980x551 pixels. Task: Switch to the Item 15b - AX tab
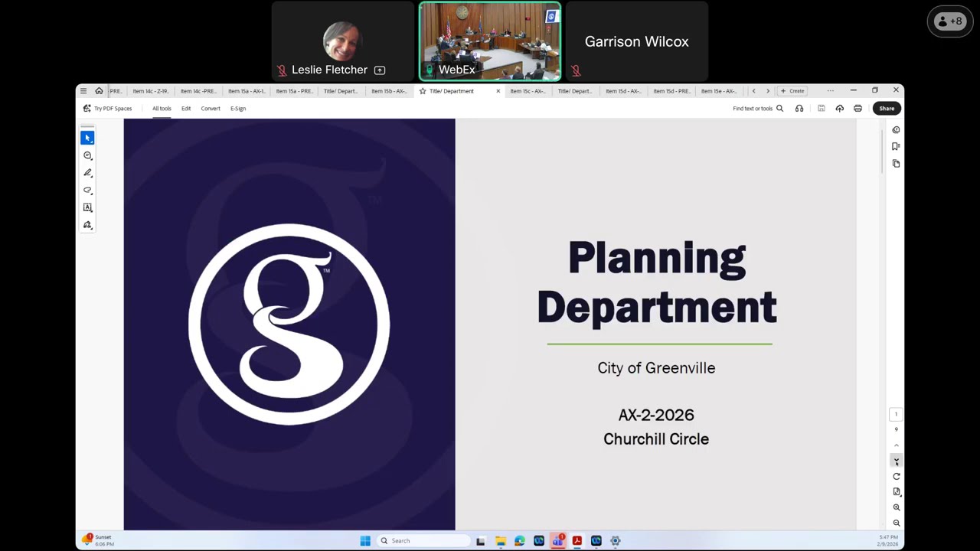coord(389,91)
